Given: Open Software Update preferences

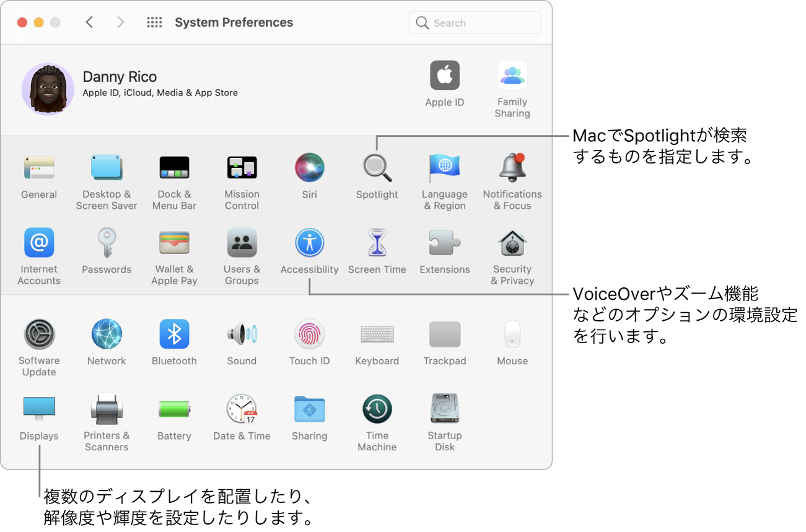Looking at the screenshot, I should (x=38, y=334).
